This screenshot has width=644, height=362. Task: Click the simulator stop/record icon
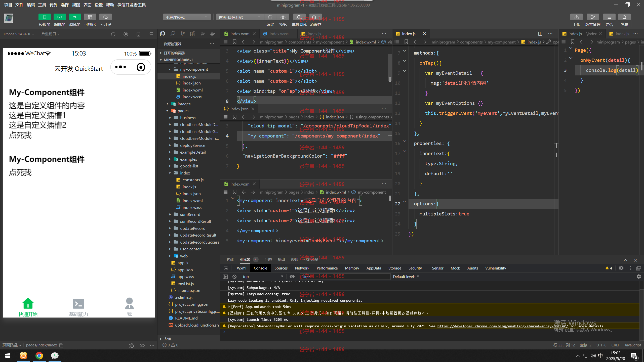click(126, 34)
